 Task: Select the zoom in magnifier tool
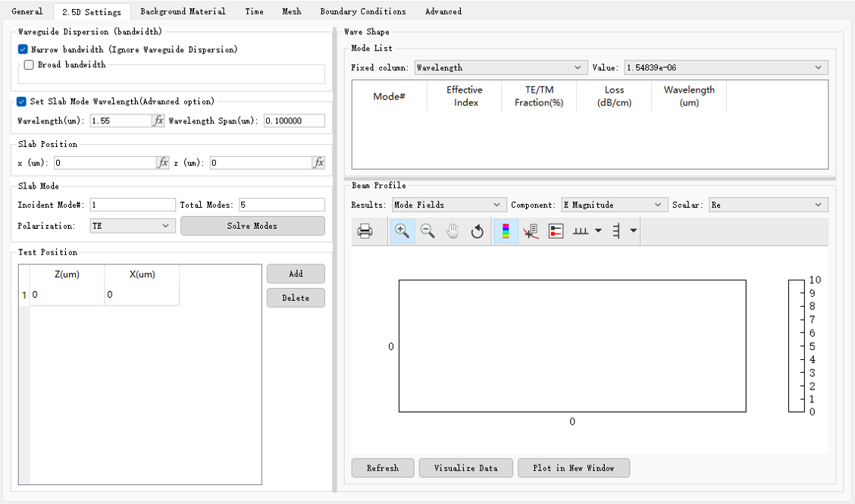[402, 230]
